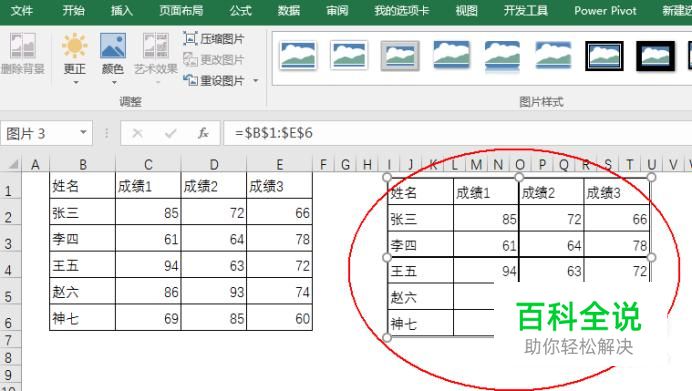
Task: Switch to the 数据 (Data) tab
Action: pyautogui.click(x=289, y=11)
